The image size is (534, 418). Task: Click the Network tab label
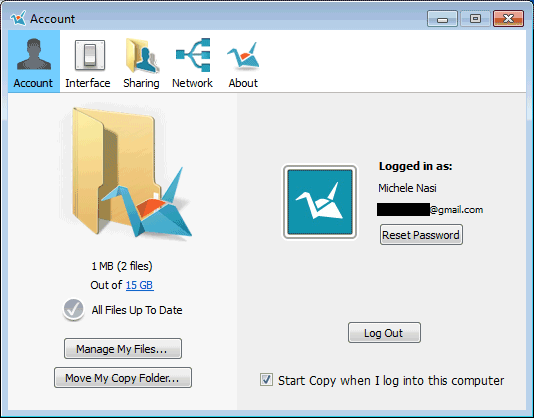tap(192, 83)
